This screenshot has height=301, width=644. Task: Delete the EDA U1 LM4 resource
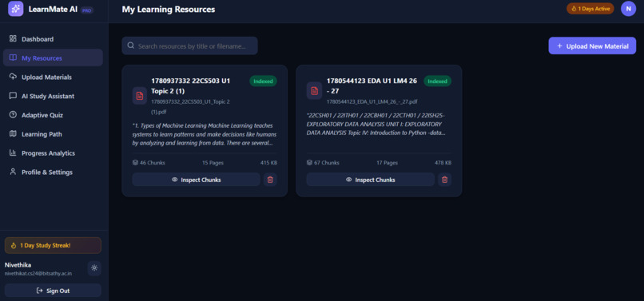click(444, 180)
